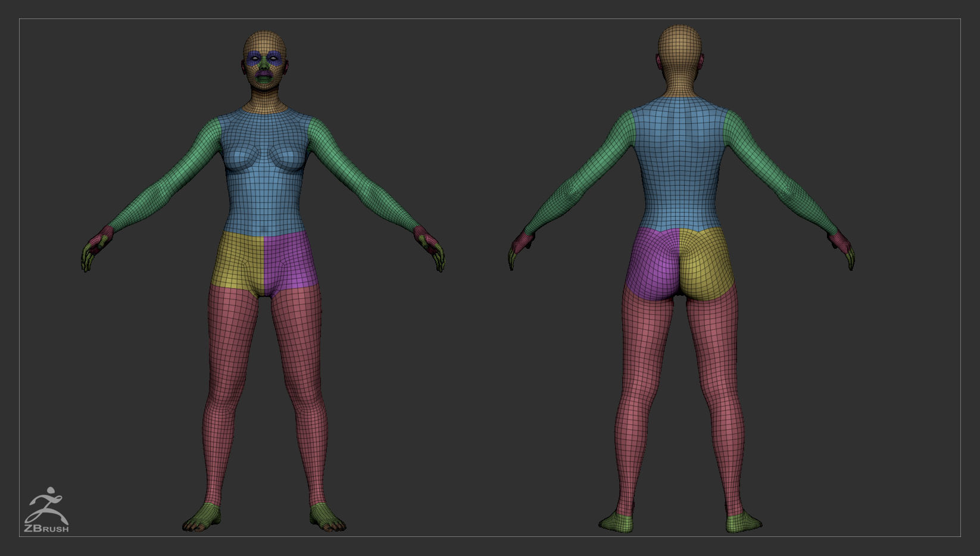
Task: Click the front-view model's blue torso polygroup
Action: pos(264,173)
